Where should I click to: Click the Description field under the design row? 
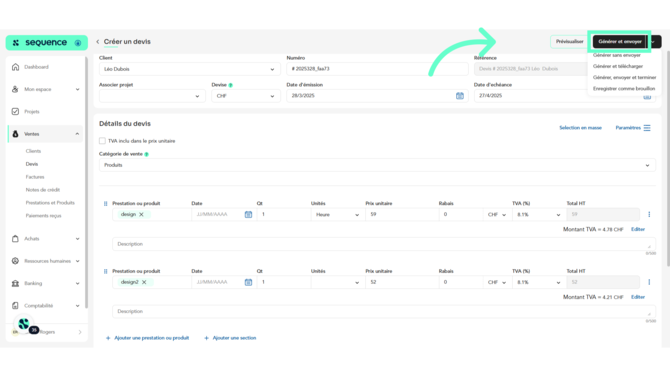click(384, 244)
